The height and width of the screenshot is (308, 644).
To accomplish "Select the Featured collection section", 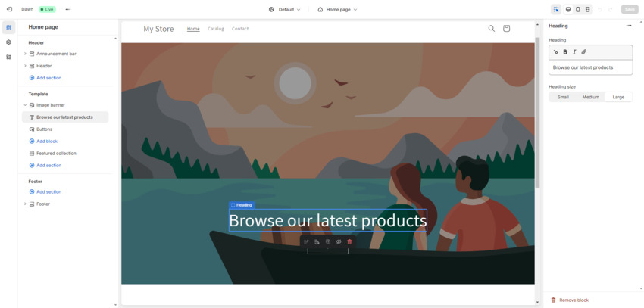I will click(x=56, y=154).
